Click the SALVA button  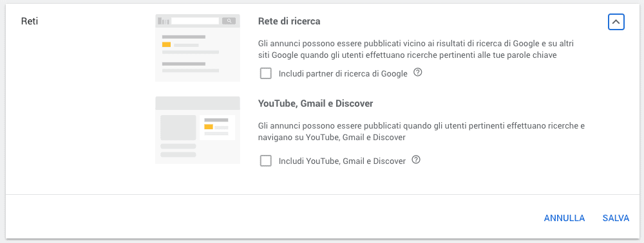616,218
